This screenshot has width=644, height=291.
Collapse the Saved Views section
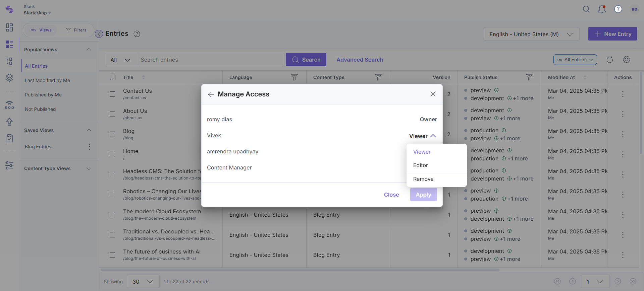pyautogui.click(x=89, y=130)
